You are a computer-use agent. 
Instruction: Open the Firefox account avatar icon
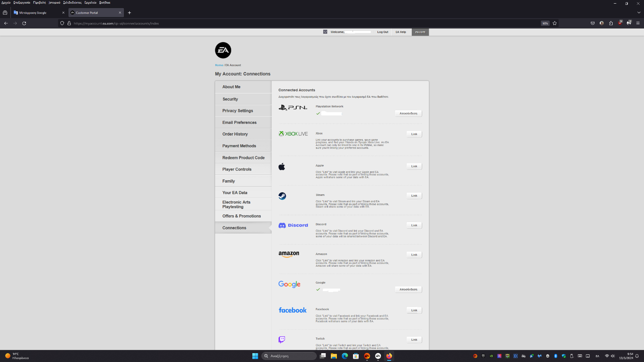(602, 23)
